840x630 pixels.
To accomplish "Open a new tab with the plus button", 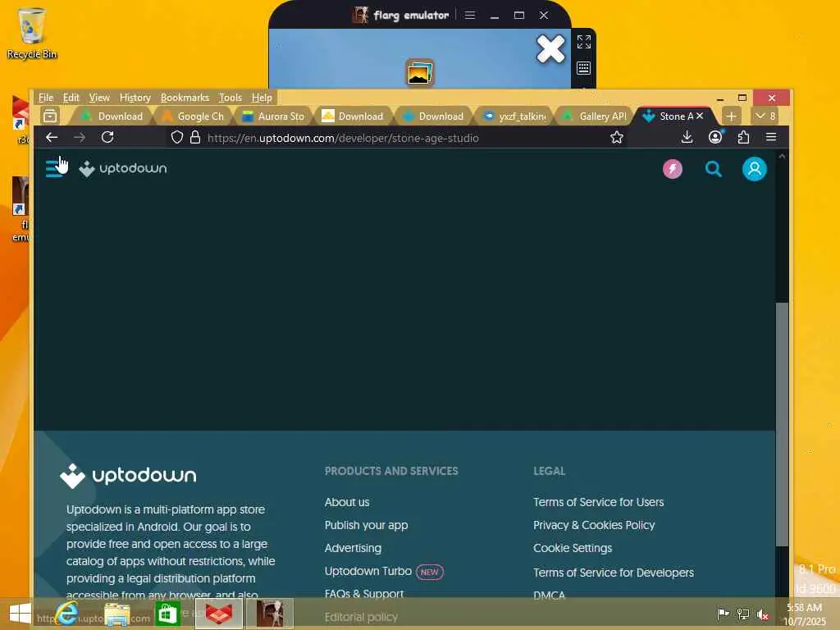I will click(731, 116).
